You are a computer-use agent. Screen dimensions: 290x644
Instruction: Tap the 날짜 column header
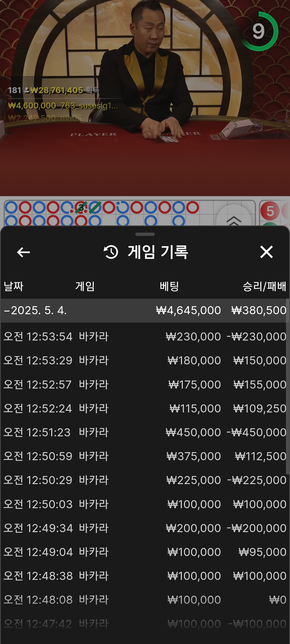coord(14,286)
